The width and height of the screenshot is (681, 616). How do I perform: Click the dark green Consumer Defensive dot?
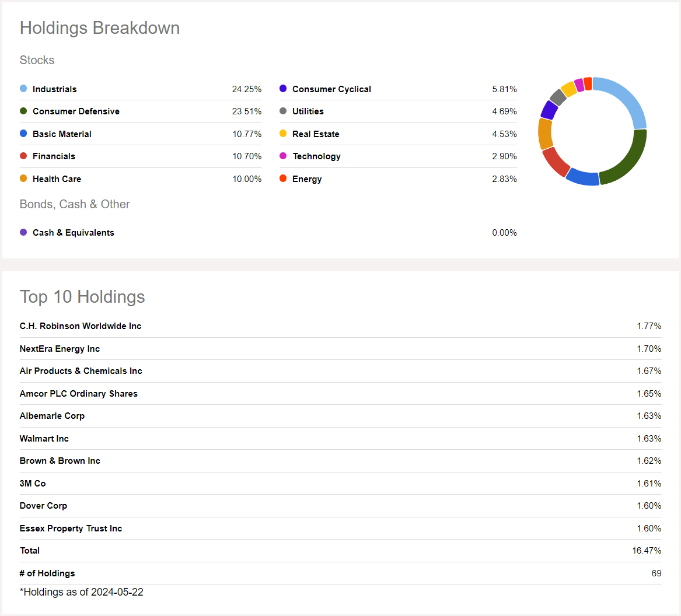pos(23,111)
